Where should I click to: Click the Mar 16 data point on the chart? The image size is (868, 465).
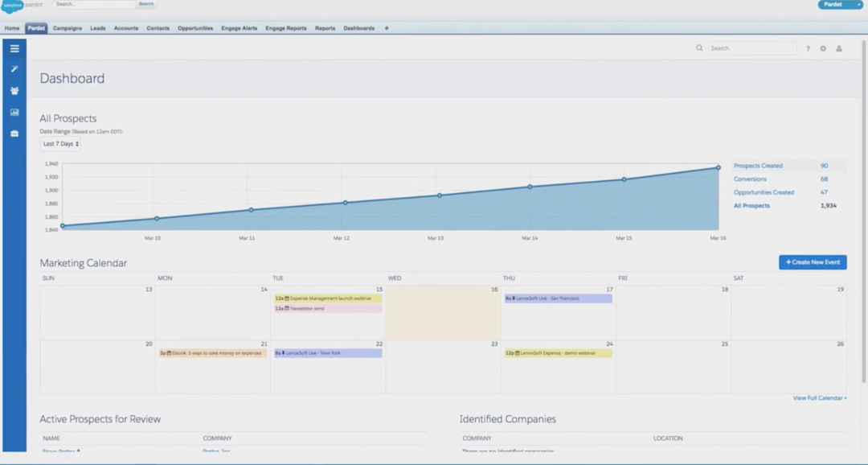pyautogui.click(x=719, y=167)
